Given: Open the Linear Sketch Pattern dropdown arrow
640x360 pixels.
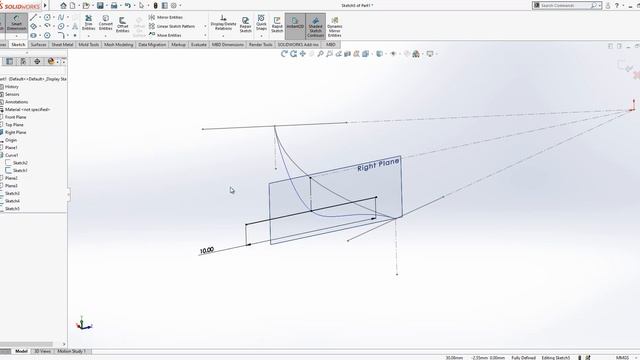Looking at the screenshot, I should coord(205,26).
